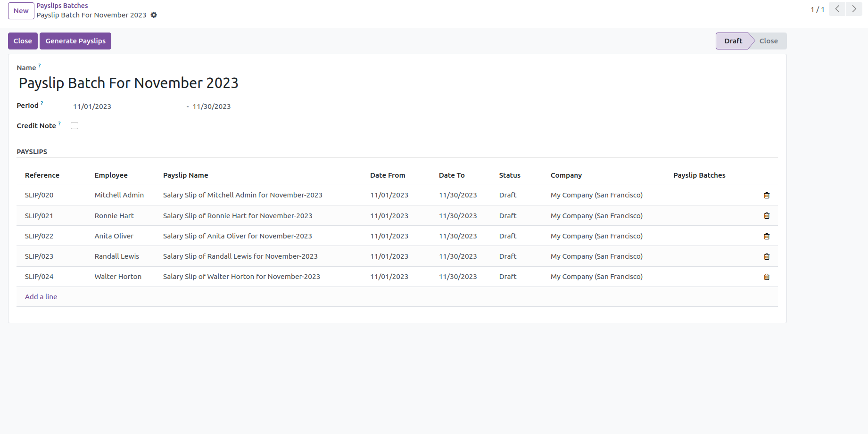Sort by Employee column header
Viewport: 868px width, 434px height.
111,175
